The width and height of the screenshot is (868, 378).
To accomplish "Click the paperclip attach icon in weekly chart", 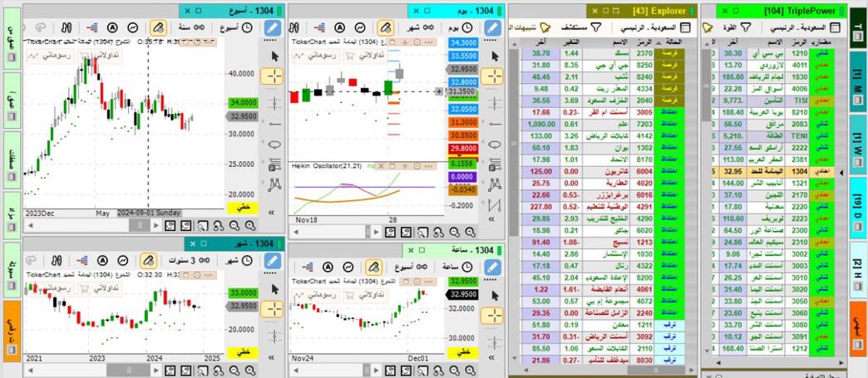I will [x=158, y=27].
